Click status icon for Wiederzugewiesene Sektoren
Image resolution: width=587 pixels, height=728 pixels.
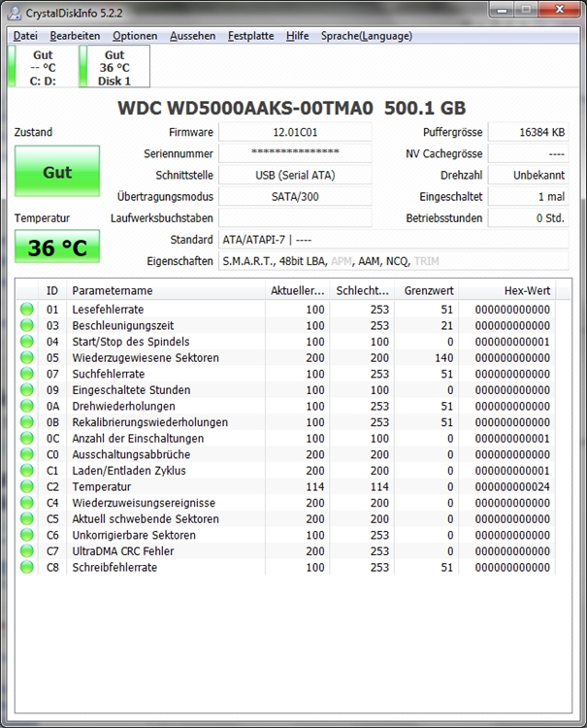(27, 357)
